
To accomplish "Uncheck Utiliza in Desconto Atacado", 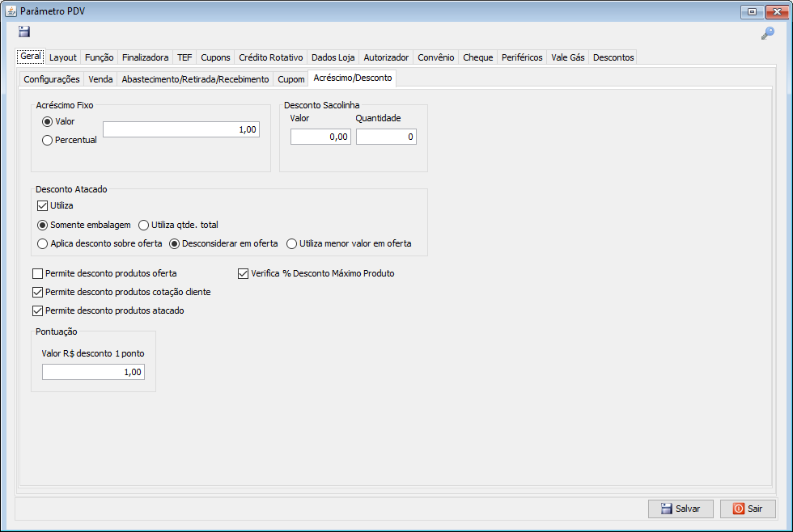I will [44, 205].
